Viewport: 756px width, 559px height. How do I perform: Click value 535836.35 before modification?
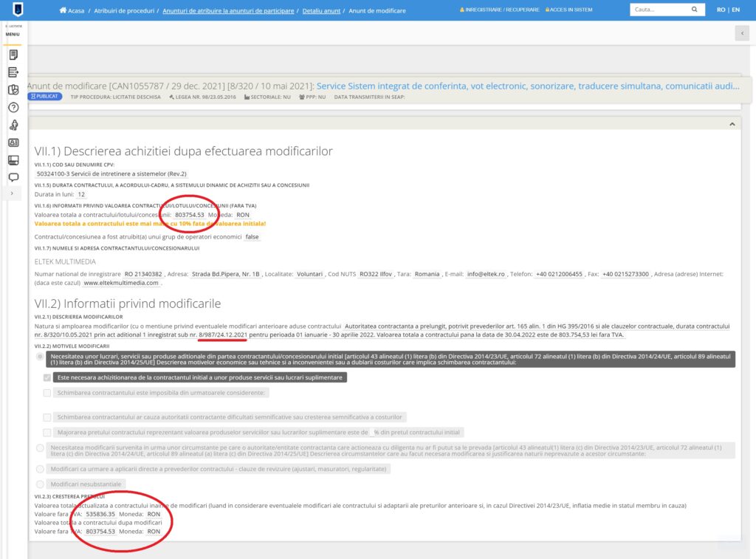click(100, 514)
